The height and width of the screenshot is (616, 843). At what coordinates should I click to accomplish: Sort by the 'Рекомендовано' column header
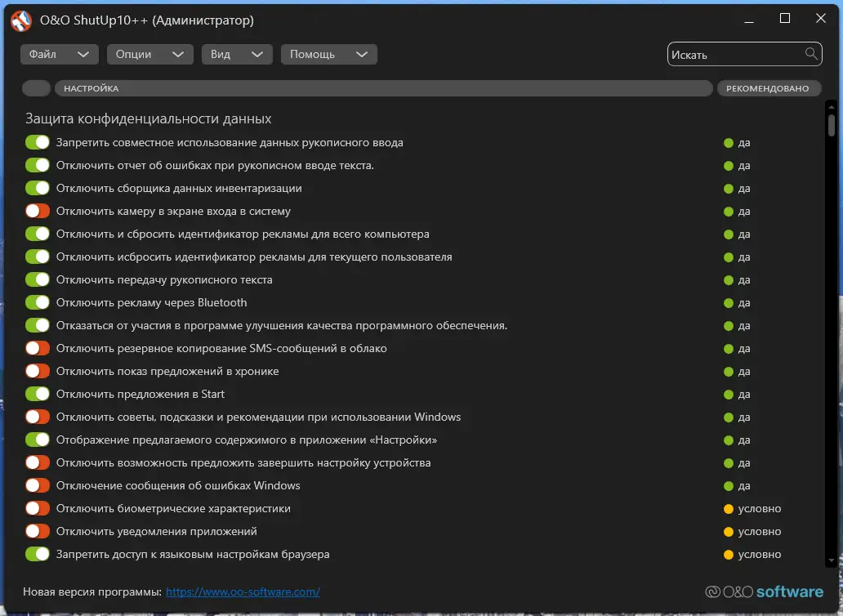pos(768,88)
